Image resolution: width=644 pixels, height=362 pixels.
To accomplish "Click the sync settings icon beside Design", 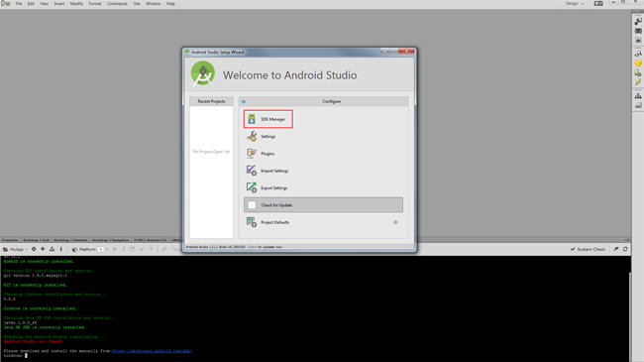I will [598, 3].
